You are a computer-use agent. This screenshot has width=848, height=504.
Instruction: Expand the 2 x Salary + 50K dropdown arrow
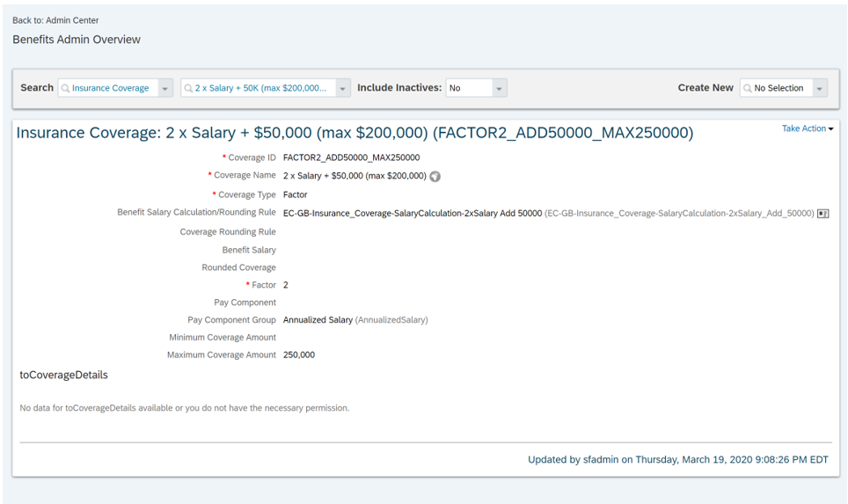coord(342,88)
